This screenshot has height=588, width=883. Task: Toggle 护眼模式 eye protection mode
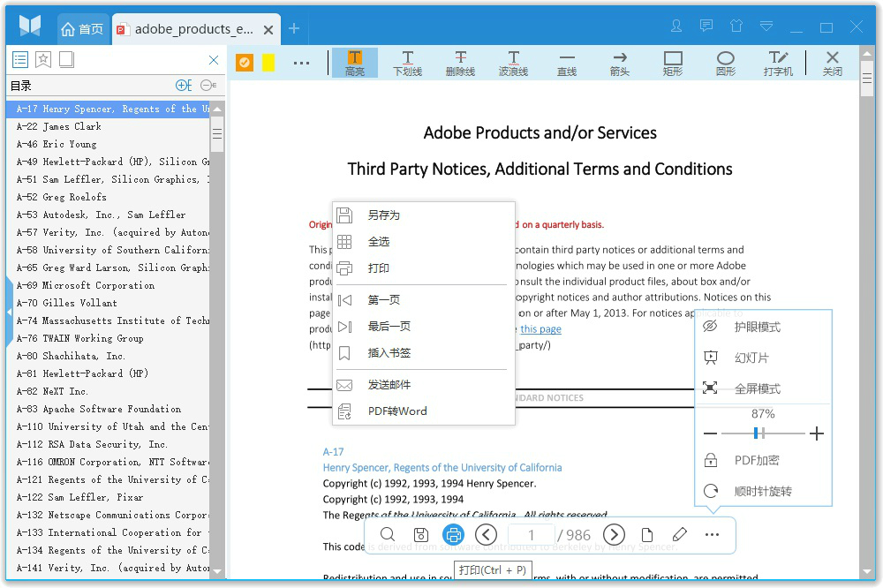point(763,327)
